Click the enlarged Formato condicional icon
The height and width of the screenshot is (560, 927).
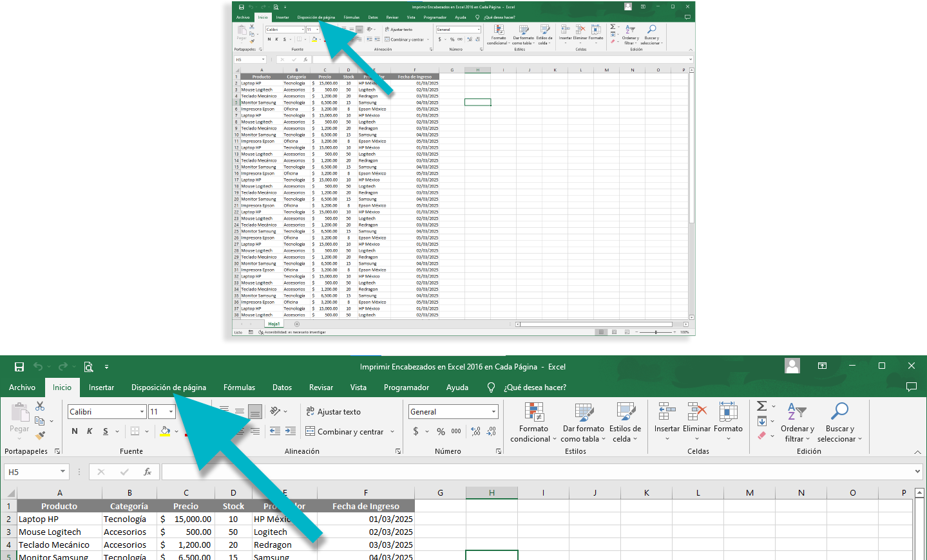point(534,412)
